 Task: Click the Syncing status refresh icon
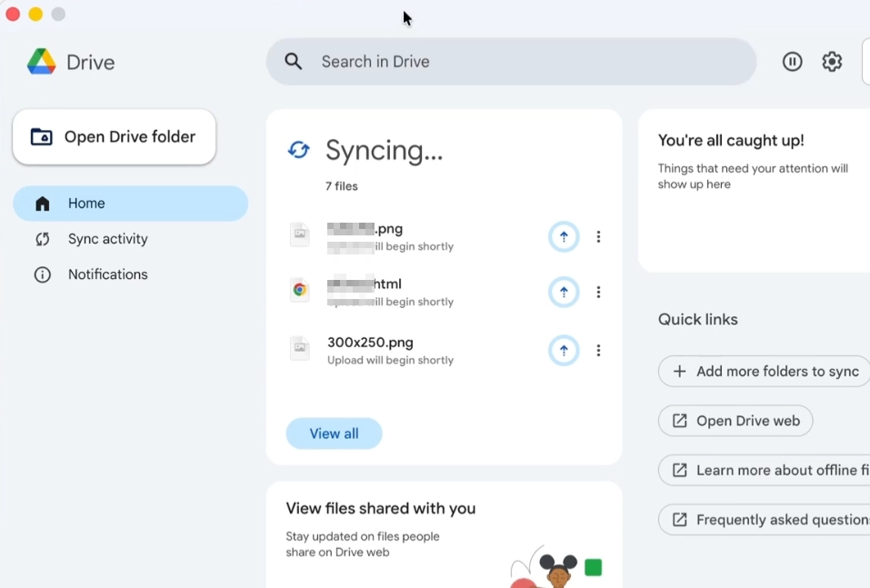coord(298,150)
